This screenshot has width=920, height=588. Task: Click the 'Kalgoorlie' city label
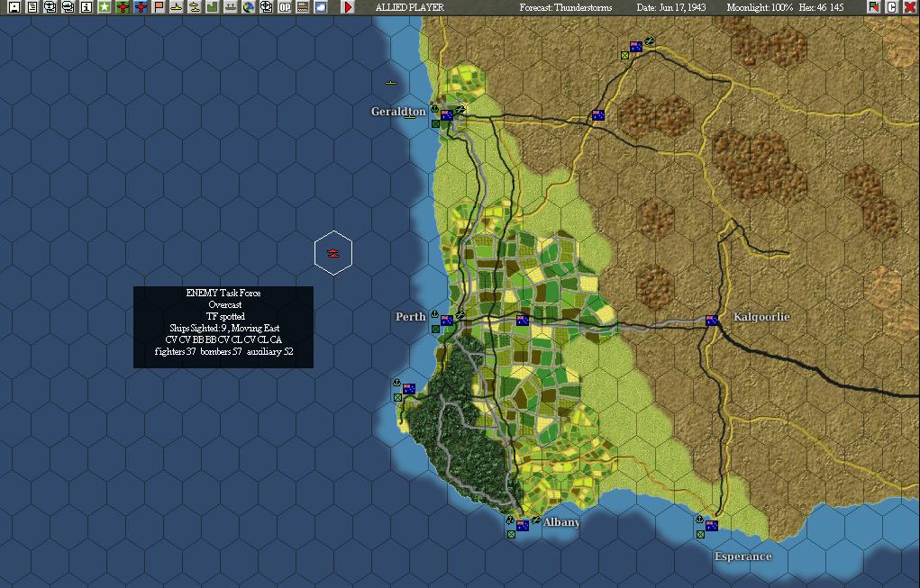(761, 317)
